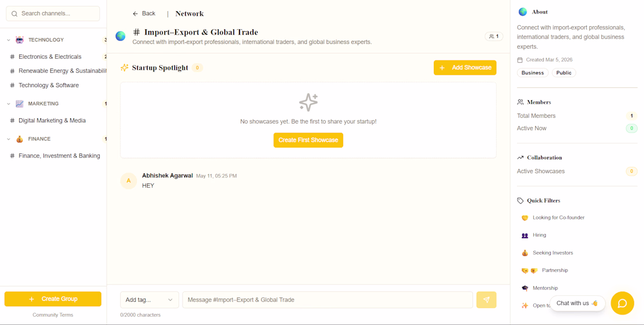Open the chat bubble support widget
Image resolution: width=644 pixels, height=325 pixels.
tap(622, 303)
